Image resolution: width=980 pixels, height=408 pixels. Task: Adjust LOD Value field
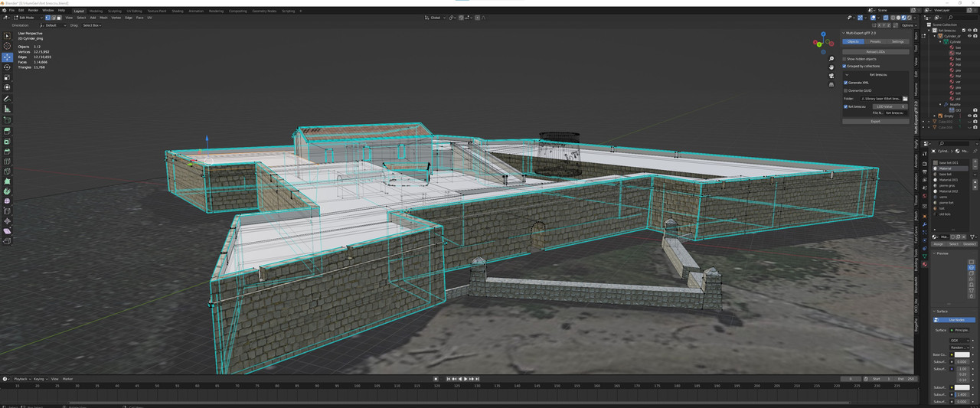pyautogui.click(x=890, y=106)
